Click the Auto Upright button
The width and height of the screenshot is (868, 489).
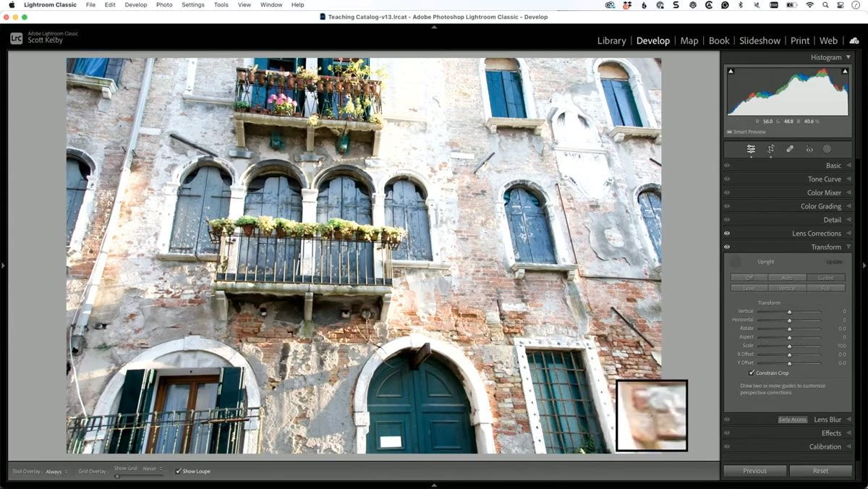(788, 278)
